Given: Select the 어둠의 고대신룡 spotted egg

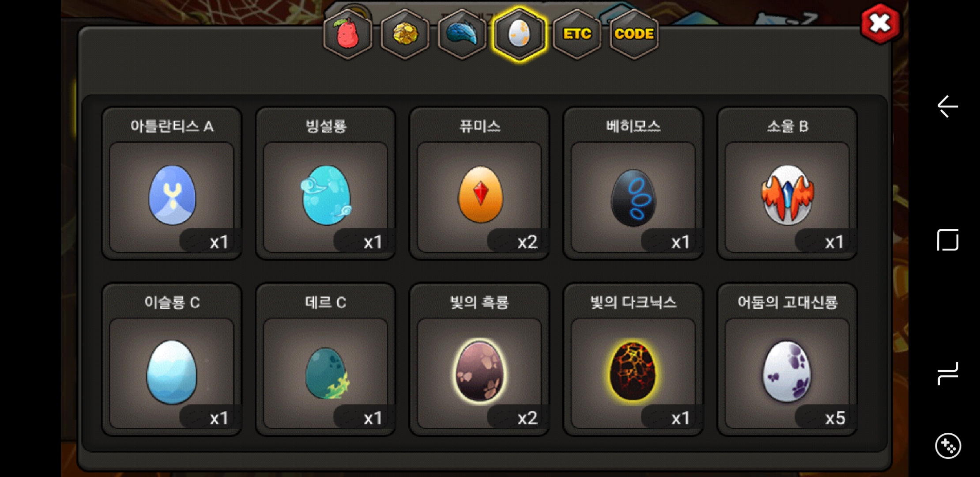Looking at the screenshot, I should (x=788, y=360).
